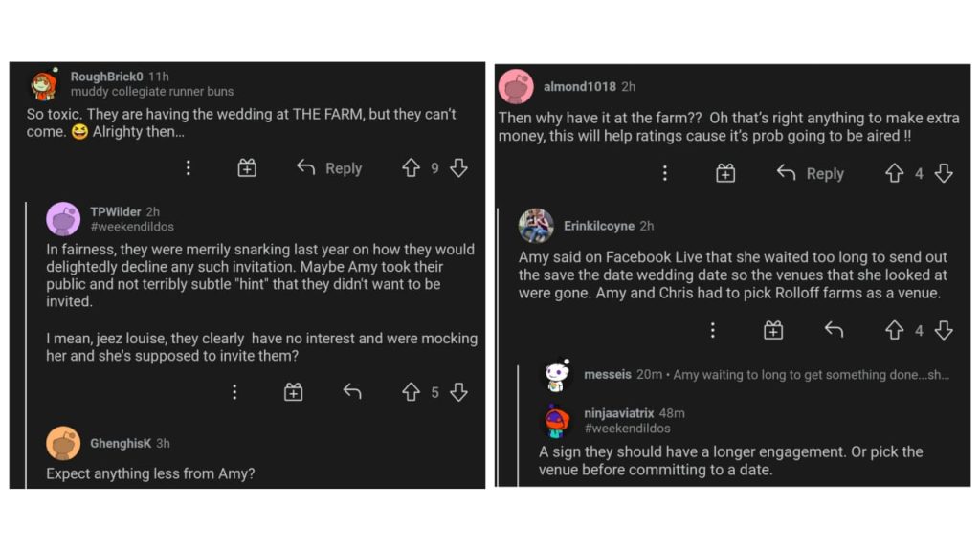Viewport: 980px width, 550px height.
Task: Upvote RoughBrick0's comment
Action: [x=411, y=168]
